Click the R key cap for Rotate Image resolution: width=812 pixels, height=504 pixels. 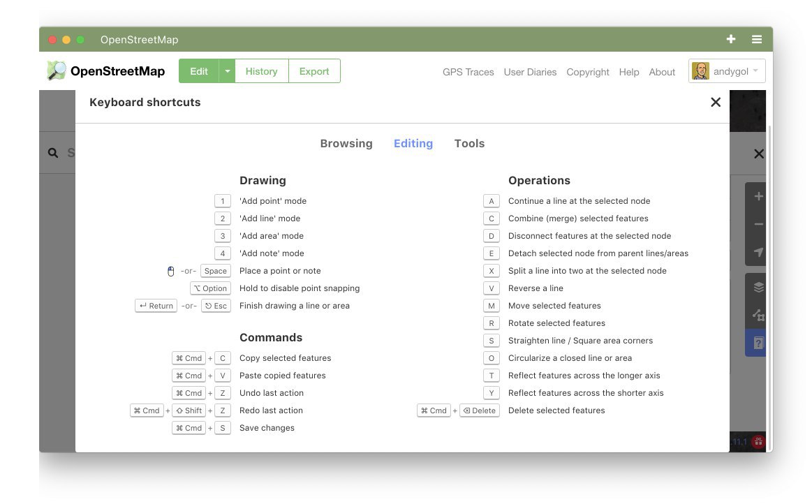[491, 323]
